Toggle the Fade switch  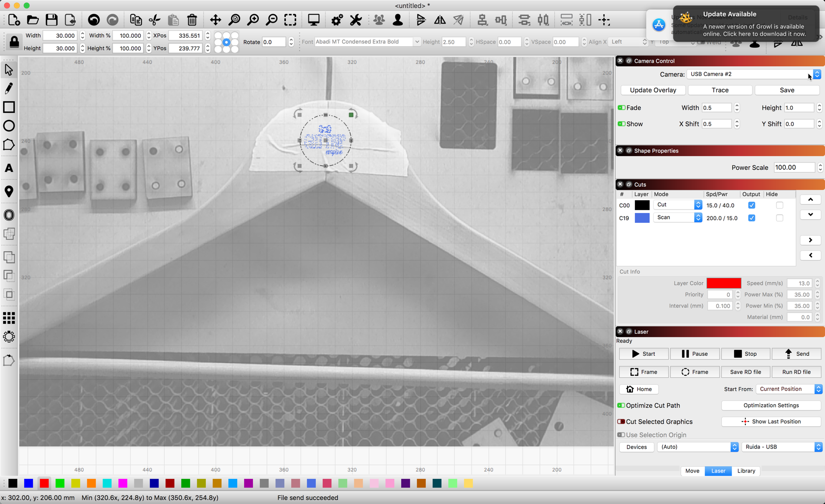tap(622, 107)
